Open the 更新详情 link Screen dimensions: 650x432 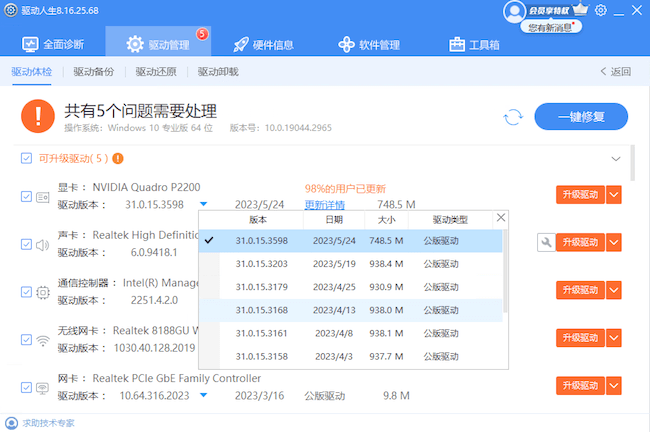click(x=325, y=205)
